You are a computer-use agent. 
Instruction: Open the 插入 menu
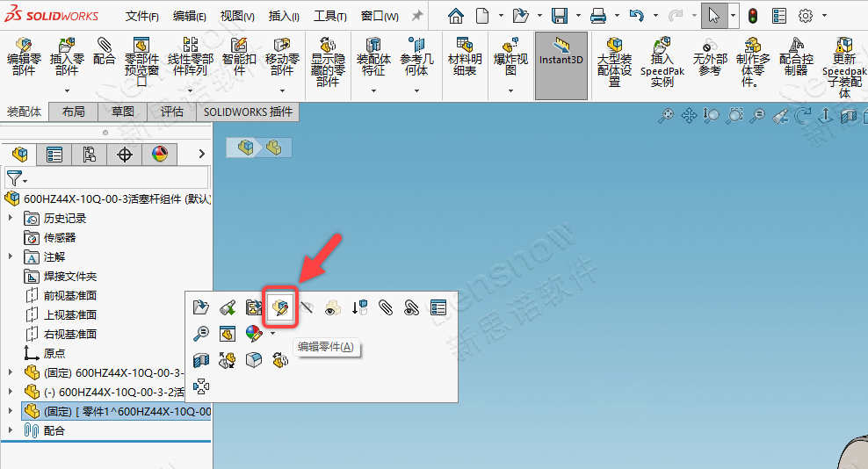(x=283, y=16)
